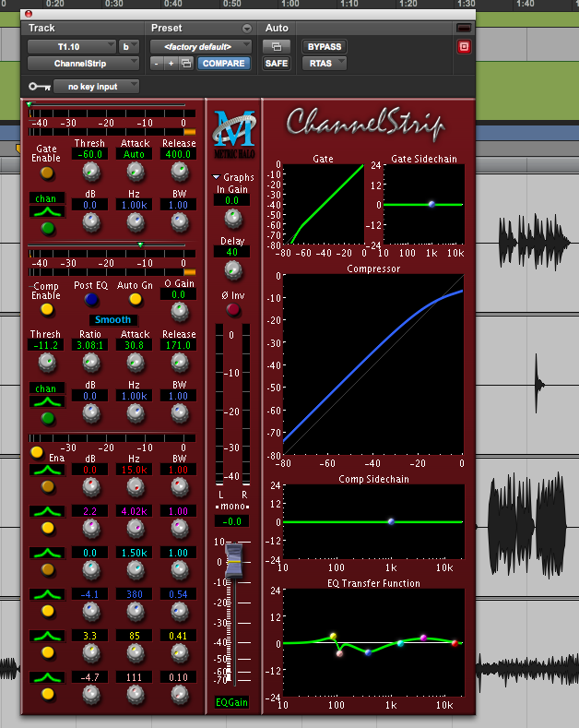Click the key input icon
This screenshot has height=728, width=579.
click(40, 87)
